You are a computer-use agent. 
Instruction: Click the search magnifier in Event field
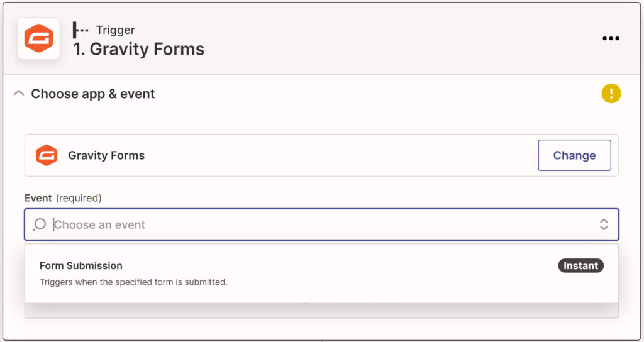(40, 224)
